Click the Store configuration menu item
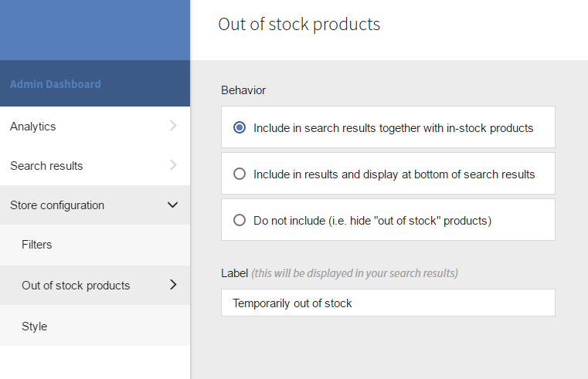The width and height of the screenshot is (588, 379). [57, 205]
